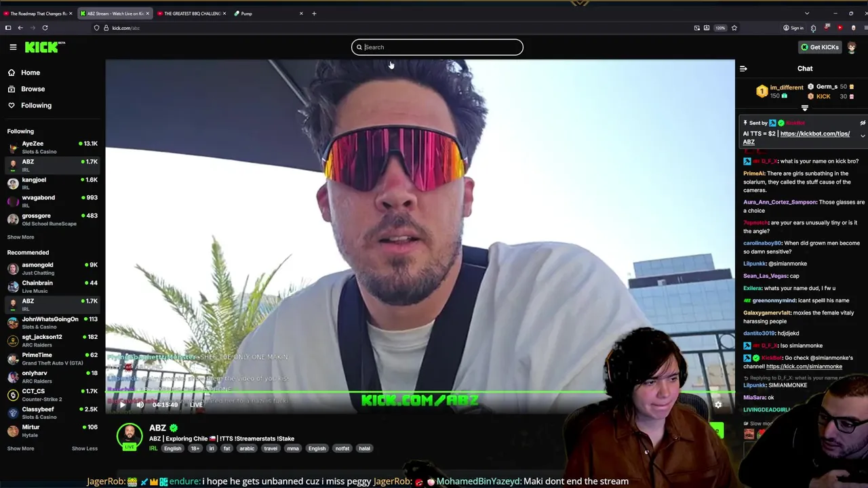868x488 pixels.
Task: Hide the pinned KickBot message
Action: (x=863, y=123)
